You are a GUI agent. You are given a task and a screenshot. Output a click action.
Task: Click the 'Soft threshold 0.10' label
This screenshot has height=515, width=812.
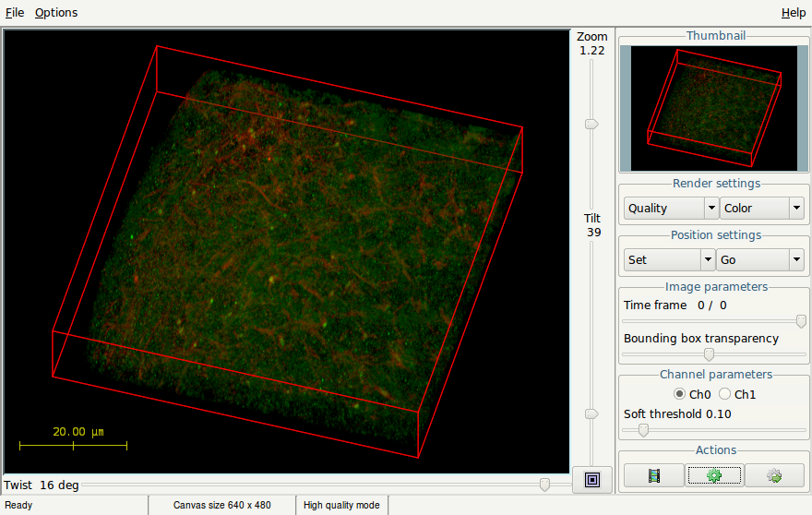pos(677,414)
